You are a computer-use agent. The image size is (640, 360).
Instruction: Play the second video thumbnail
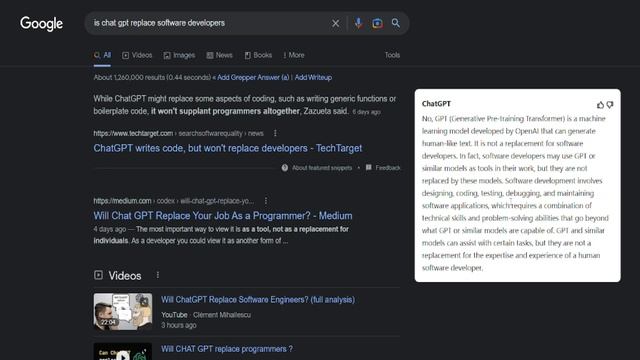tap(123, 351)
